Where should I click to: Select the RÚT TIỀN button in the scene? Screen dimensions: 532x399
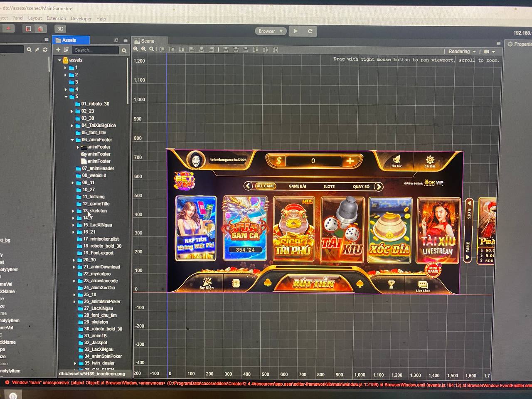(313, 283)
